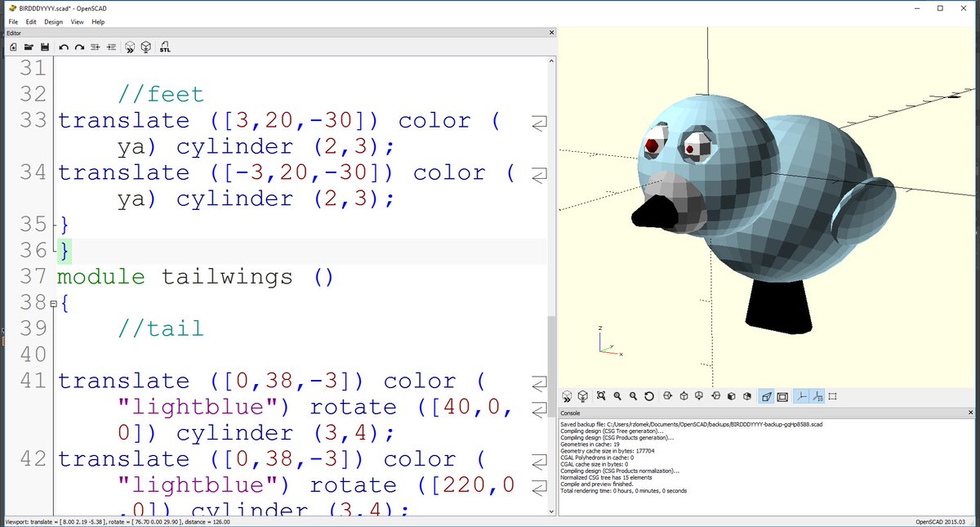This screenshot has height=527, width=980.
Task: Open the Help menu
Action: 99,21
